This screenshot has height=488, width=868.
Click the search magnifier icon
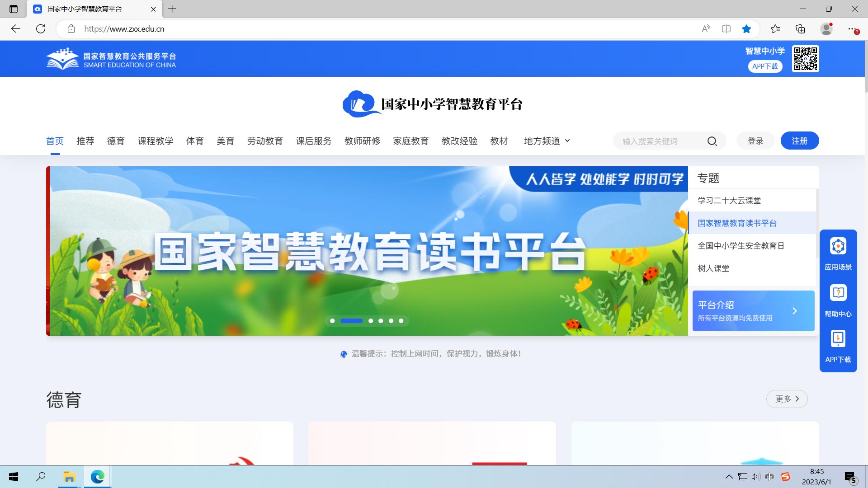(x=712, y=141)
